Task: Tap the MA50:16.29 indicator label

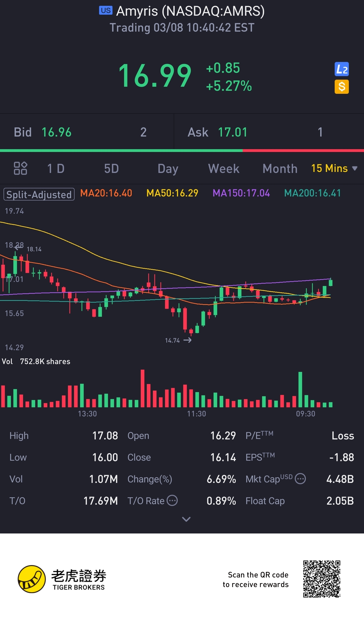Action: 172,193
